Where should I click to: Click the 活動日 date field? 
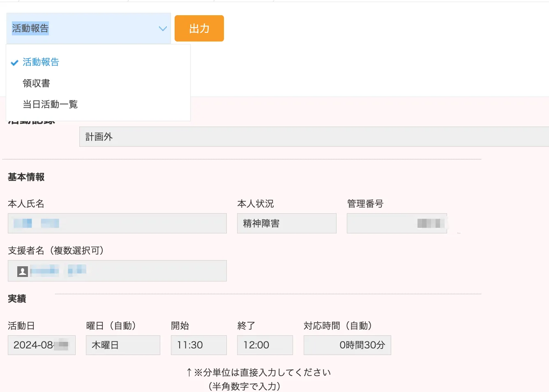click(x=42, y=345)
